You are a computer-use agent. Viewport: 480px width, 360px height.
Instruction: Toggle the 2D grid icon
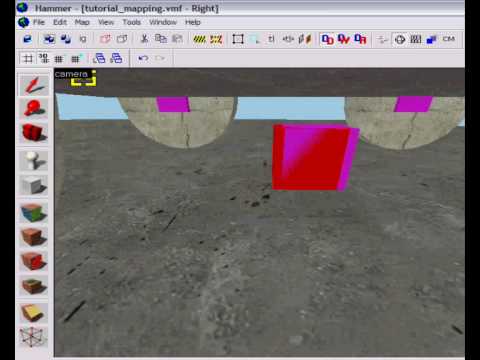point(28,59)
